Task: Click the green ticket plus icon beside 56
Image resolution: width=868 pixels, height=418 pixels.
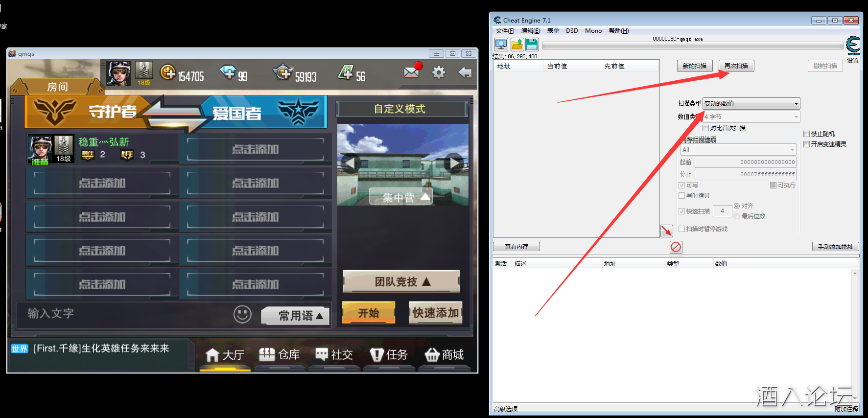Action: (x=346, y=72)
